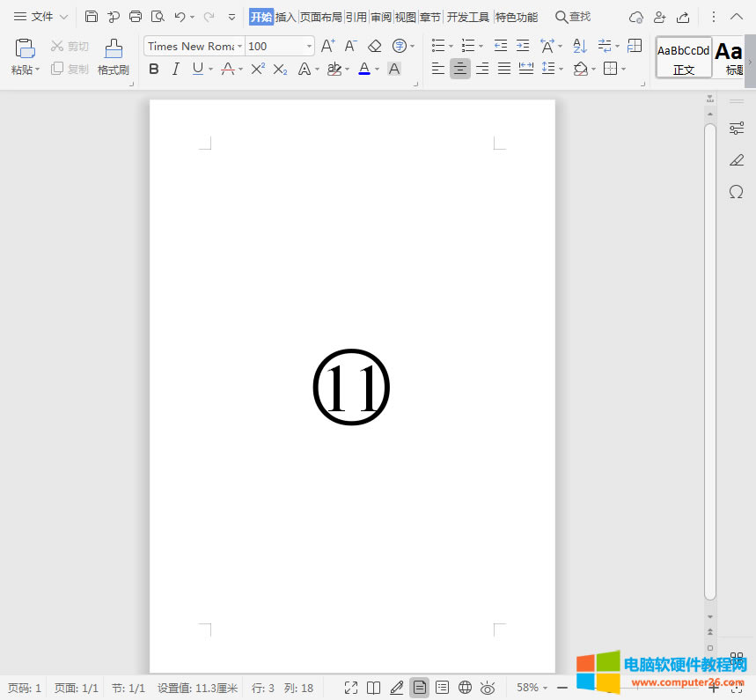Click the Print icon in quick toolbar
Viewport: 756px width, 700px height.
click(x=136, y=17)
